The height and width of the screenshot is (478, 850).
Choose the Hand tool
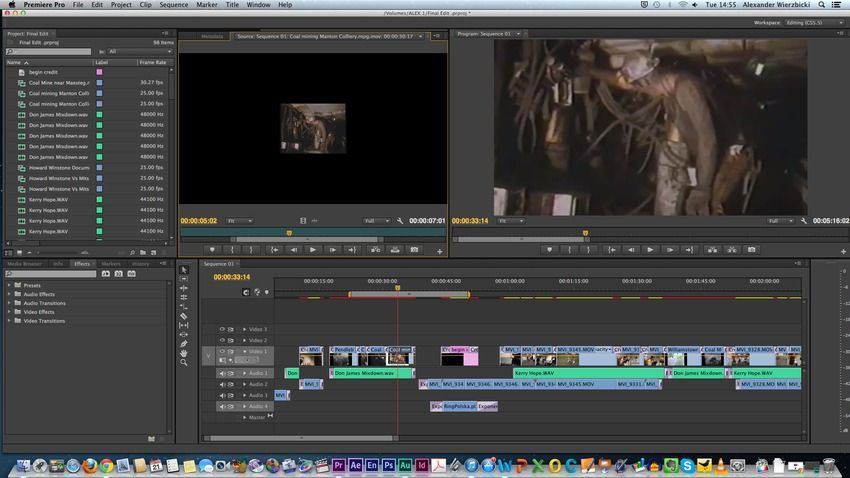click(184, 353)
